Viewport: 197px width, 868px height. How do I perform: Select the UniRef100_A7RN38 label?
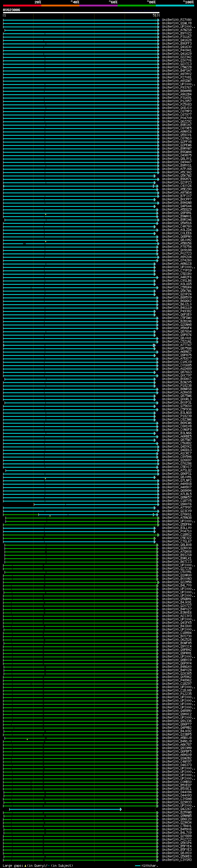[176, 518]
